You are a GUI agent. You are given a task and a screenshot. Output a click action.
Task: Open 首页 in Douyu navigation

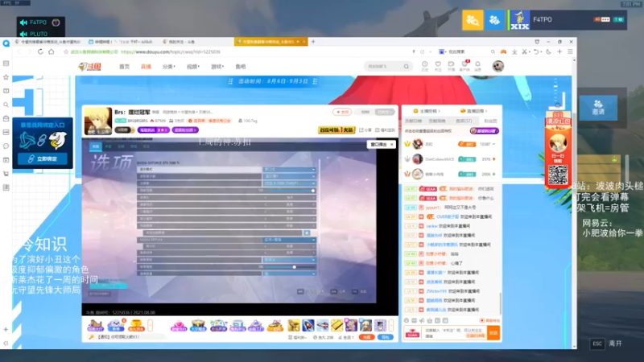coord(124,67)
